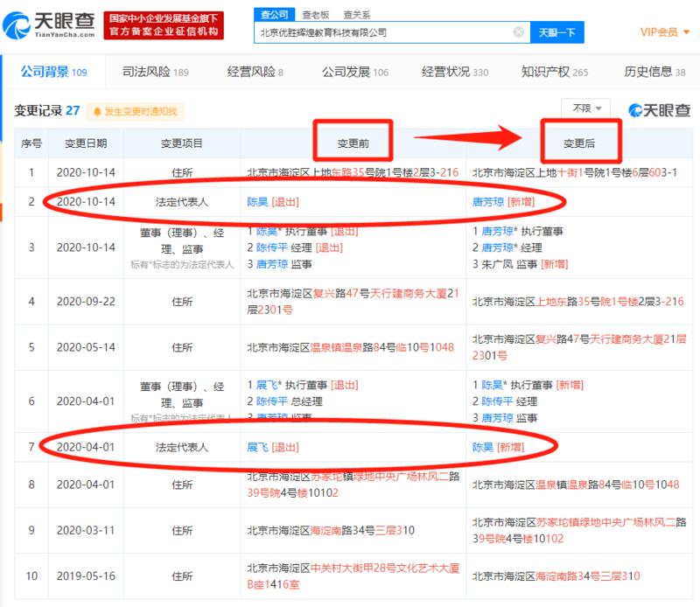This screenshot has height=607, width=700.
Task: Open the VIP会员 dropdown menu
Action: pos(664,32)
